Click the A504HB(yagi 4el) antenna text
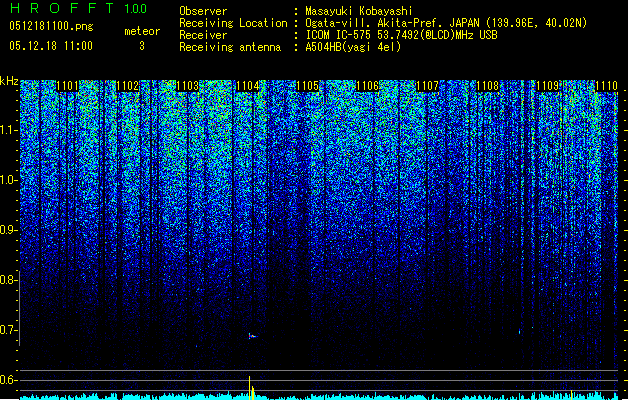Viewport: 629px width, 400px height. coord(353,47)
